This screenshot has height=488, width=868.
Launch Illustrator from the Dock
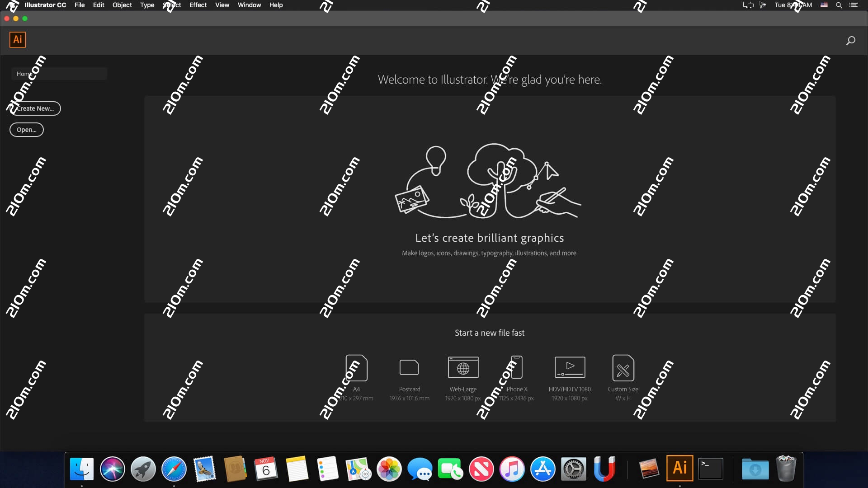pos(680,469)
